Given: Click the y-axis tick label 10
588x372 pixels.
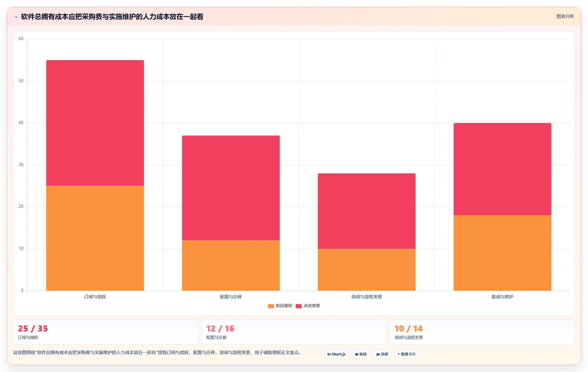Looking at the screenshot, I should tap(21, 249).
